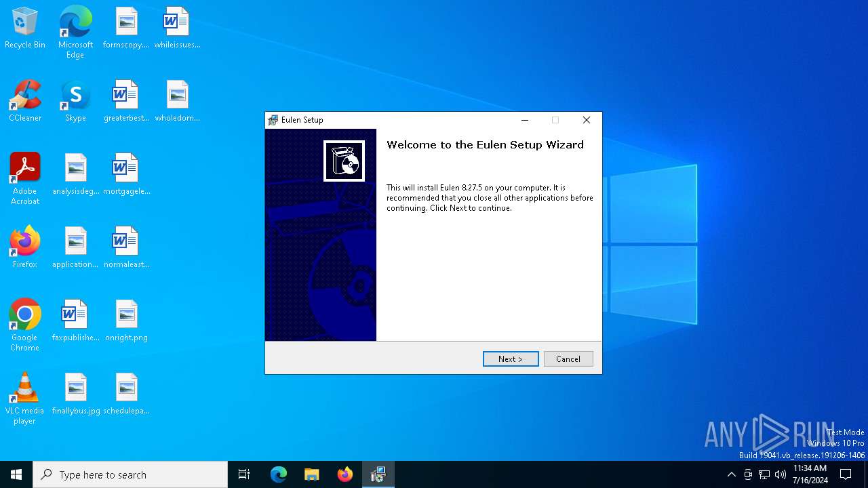Open Microsoft Edge from the taskbar
868x488 pixels.
(279, 474)
